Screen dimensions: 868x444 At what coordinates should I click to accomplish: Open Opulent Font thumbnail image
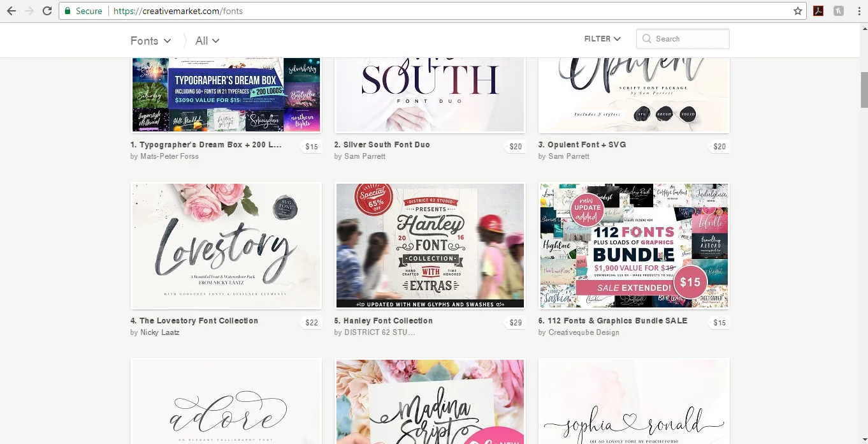point(634,94)
